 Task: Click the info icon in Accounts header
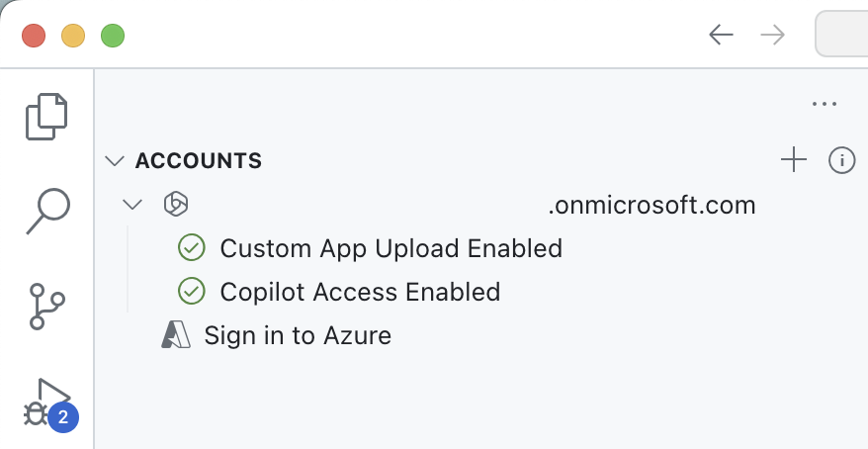click(841, 160)
